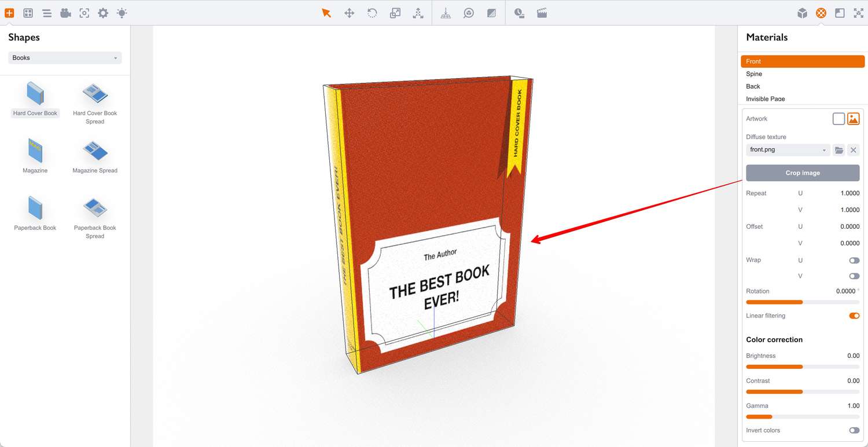The height and width of the screenshot is (447, 868).
Task: Select plain color artwork mode
Action: pos(838,119)
